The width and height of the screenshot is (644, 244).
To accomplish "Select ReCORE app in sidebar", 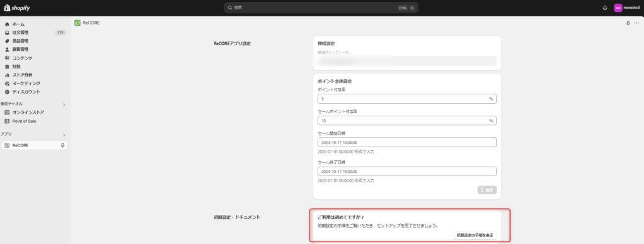I will (35, 145).
